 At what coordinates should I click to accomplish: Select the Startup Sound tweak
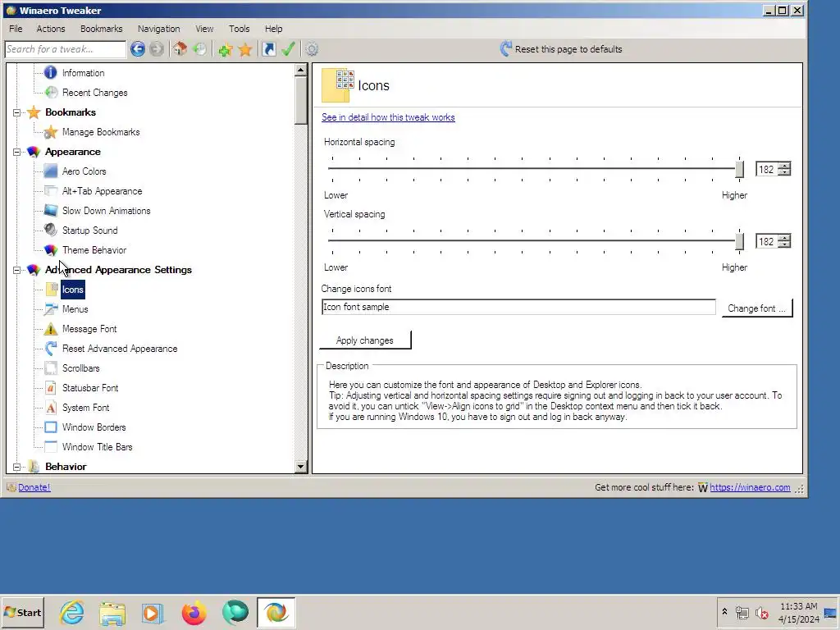[89, 231]
